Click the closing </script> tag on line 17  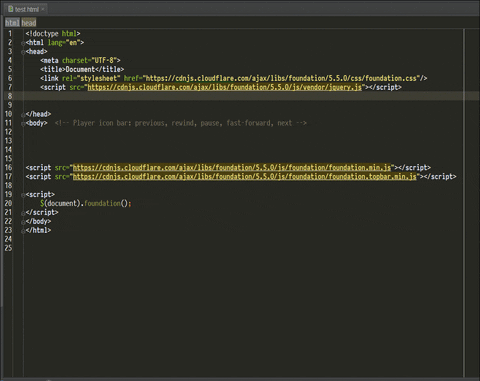(x=440, y=176)
